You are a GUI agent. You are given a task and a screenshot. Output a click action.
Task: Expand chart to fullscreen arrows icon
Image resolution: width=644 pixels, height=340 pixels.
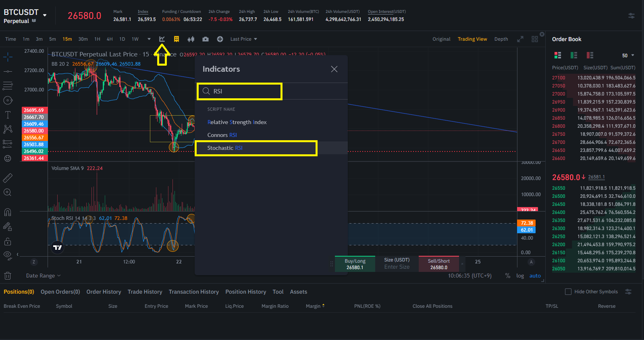click(x=520, y=39)
